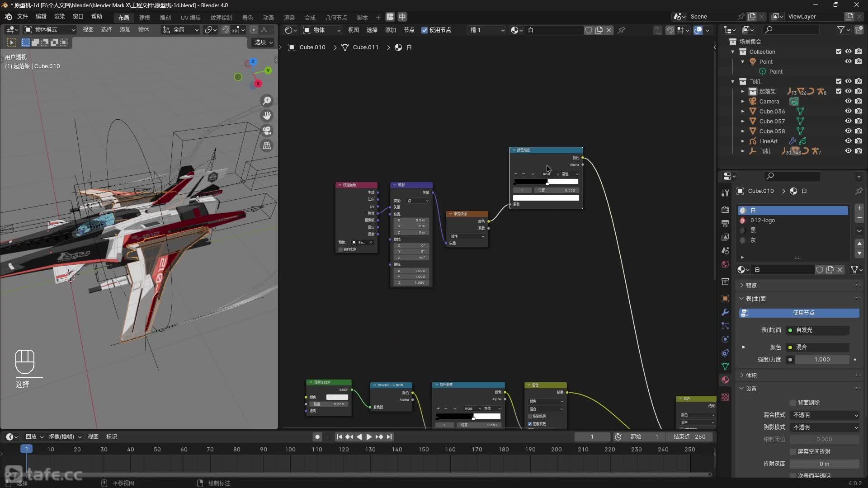Remove the material slot with minus button
Screen dimensions: 868x488
pos(859,218)
